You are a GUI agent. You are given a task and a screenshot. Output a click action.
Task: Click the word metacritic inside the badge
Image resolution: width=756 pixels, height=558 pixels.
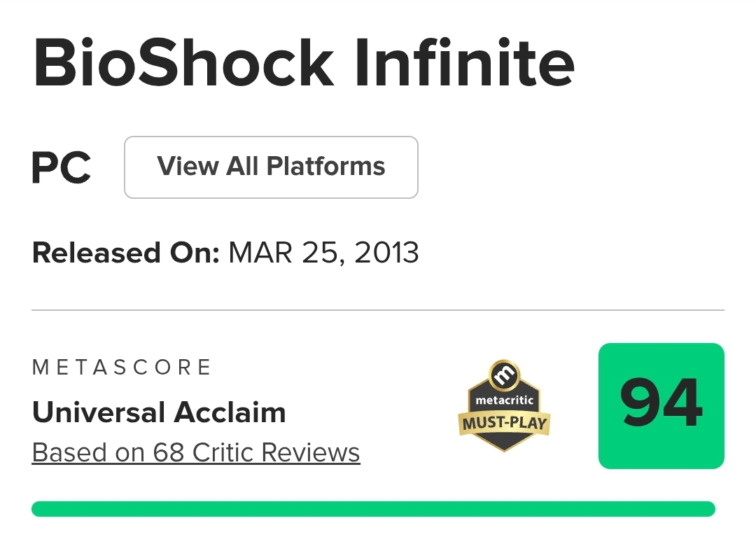point(504,400)
